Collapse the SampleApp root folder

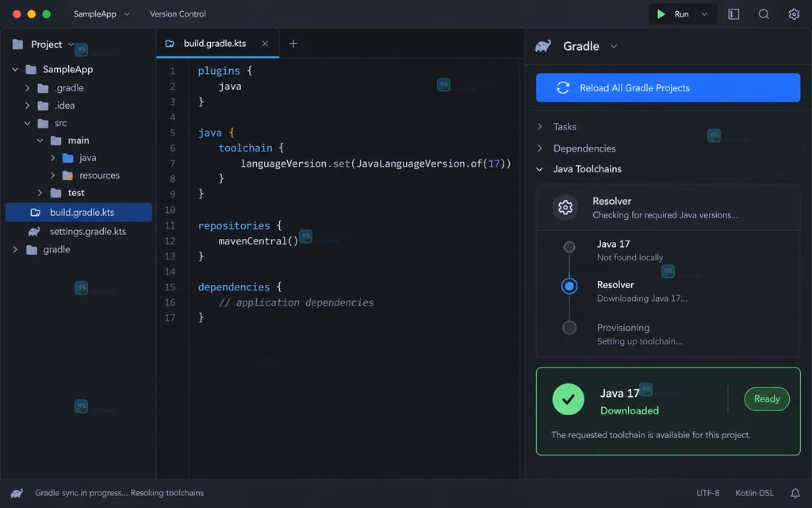15,69
